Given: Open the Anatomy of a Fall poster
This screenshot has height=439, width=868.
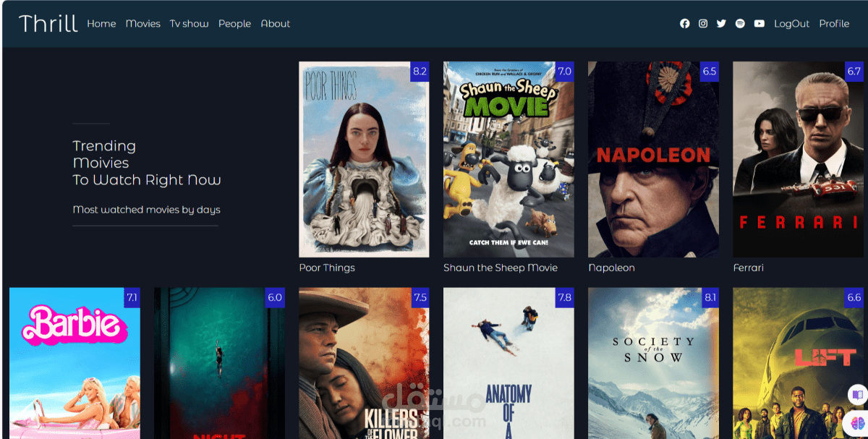Looking at the screenshot, I should coord(509,363).
